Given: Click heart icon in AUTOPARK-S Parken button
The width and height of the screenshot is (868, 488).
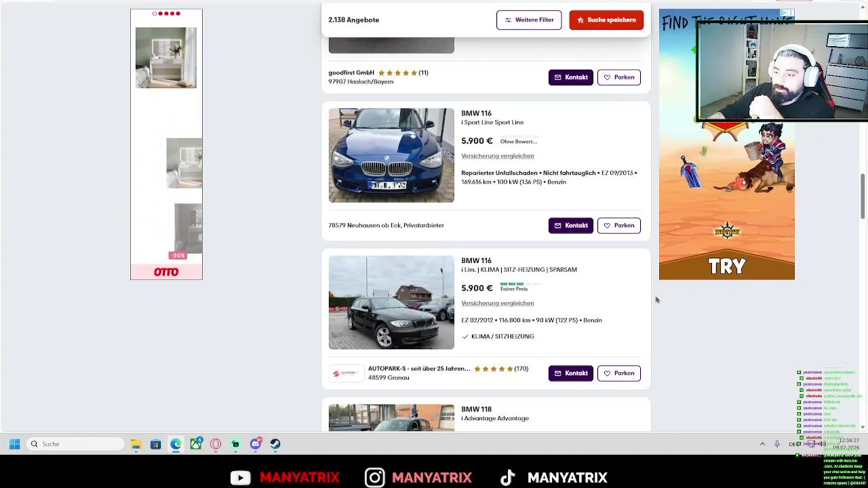Looking at the screenshot, I should click(607, 373).
